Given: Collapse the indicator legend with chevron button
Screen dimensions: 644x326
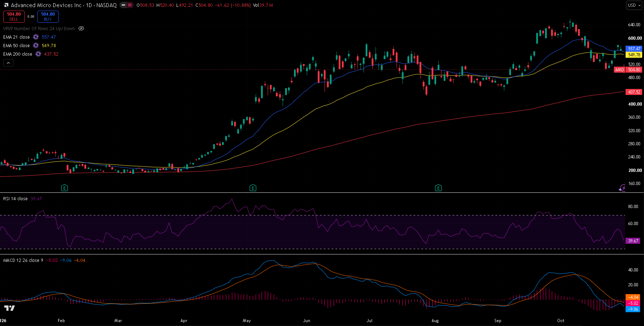Looking at the screenshot, I should [x=9, y=63].
